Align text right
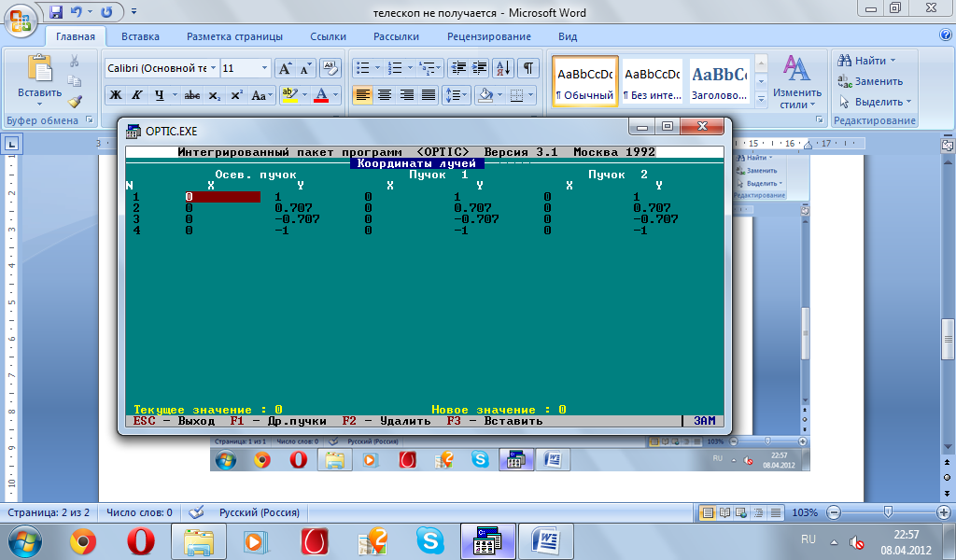956x560 pixels. (407, 95)
